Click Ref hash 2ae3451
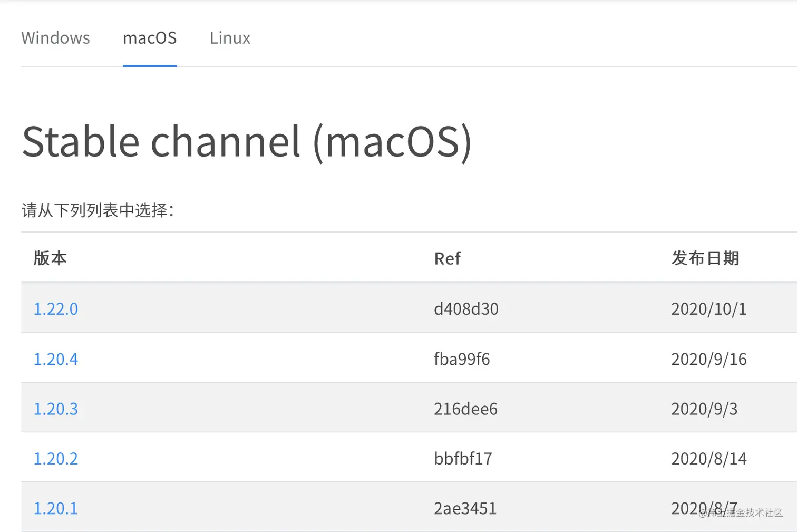The image size is (797, 532). pyautogui.click(x=465, y=508)
